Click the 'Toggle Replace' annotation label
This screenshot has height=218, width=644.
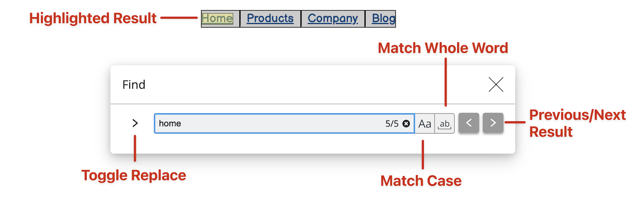[134, 175]
